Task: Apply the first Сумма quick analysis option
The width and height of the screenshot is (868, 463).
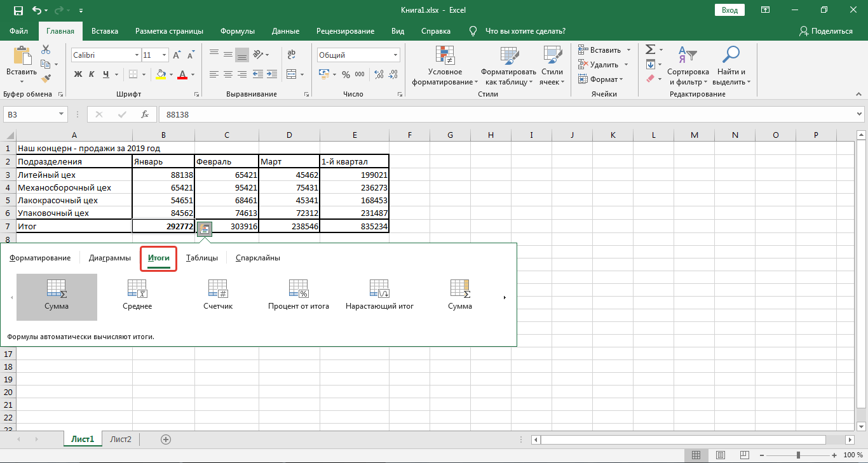Action: point(57,297)
